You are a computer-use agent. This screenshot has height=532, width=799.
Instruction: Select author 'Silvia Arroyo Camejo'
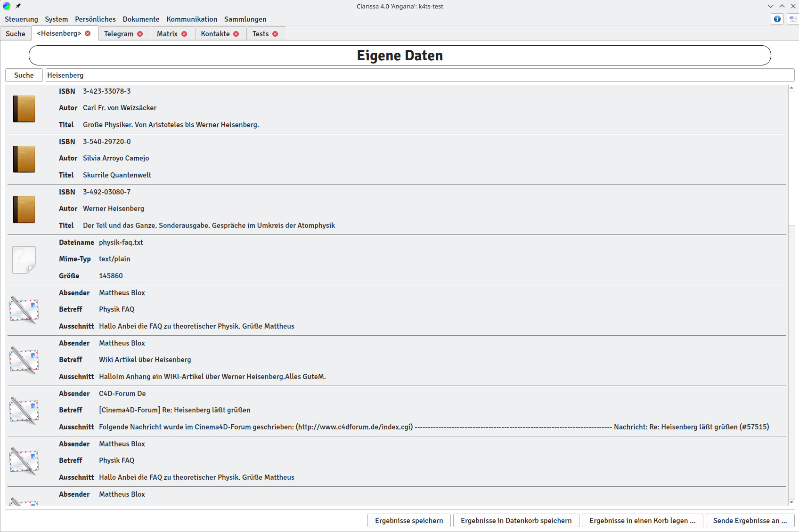coord(116,158)
